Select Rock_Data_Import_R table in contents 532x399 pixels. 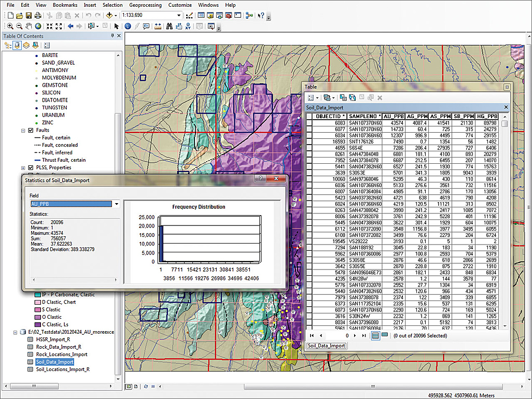(58, 347)
